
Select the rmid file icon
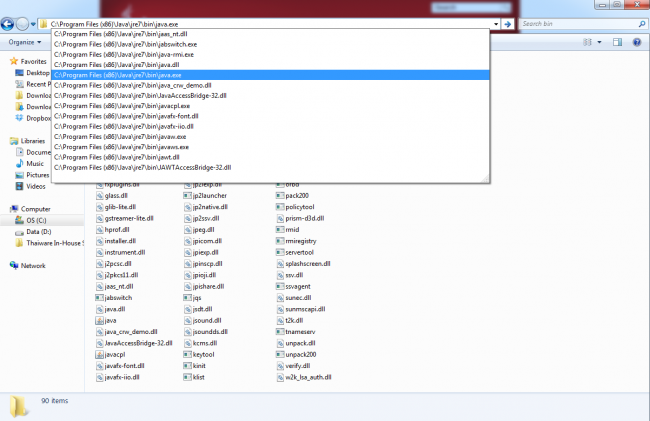click(280, 230)
